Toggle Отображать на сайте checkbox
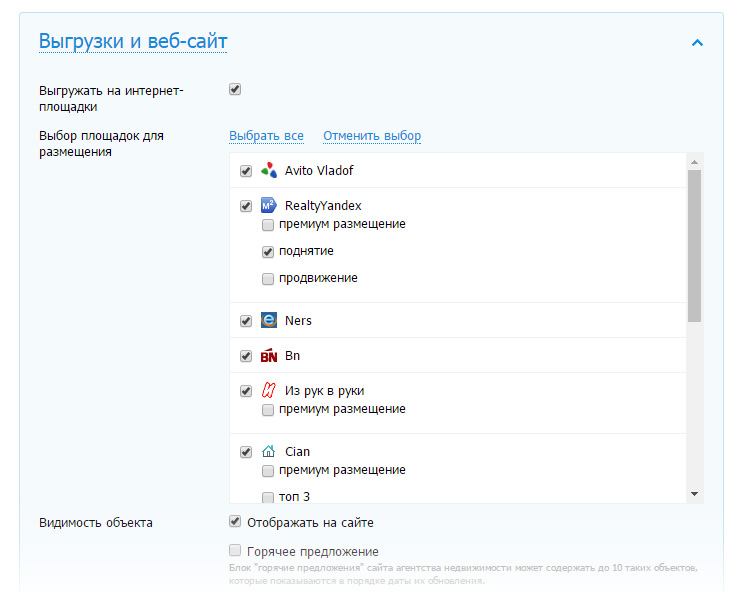Viewport: 746px width, 592px height. point(235,522)
